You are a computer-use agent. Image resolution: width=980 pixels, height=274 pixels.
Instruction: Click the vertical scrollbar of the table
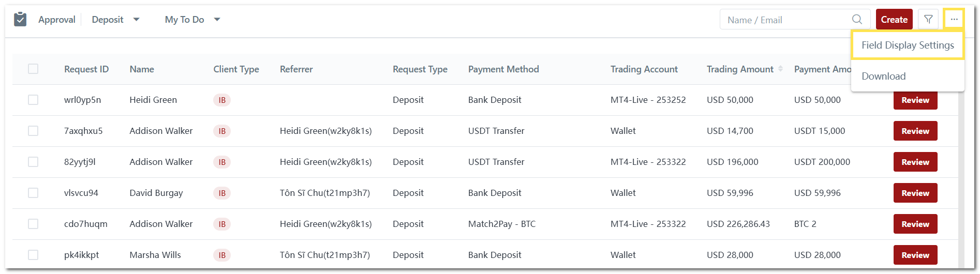(961, 181)
